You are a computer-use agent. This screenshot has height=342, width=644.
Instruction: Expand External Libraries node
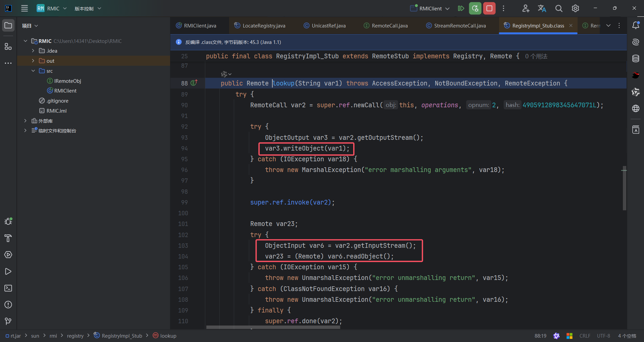(x=25, y=121)
